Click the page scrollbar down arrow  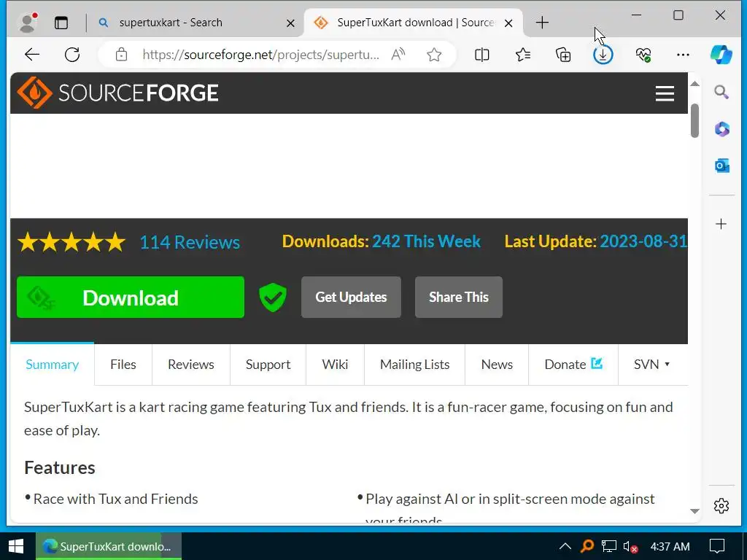pos(694,511)
